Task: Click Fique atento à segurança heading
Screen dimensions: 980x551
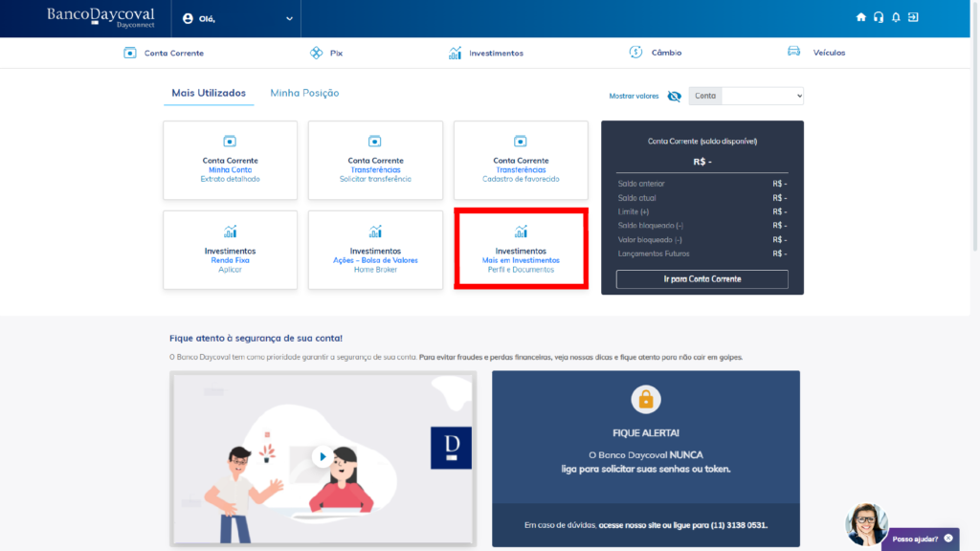Action: click(x=256, y=338)
